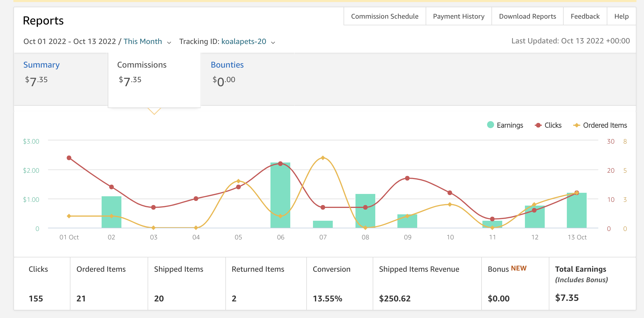Open the Help page
644x318 pixels.
tap(621, 16)
